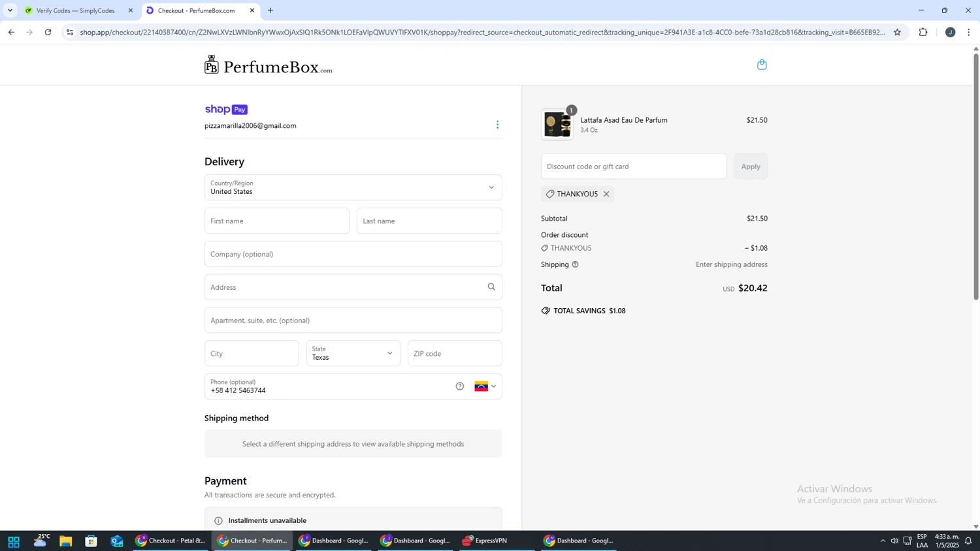
Task: Open the weather widget on taskbar
Action: [x=42, y=541]
